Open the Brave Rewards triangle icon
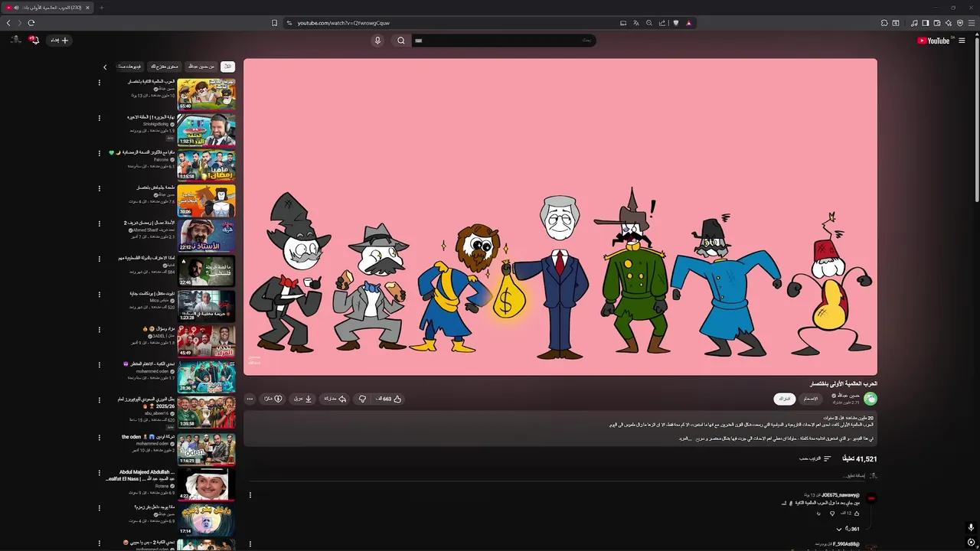 tap(688, 23)
